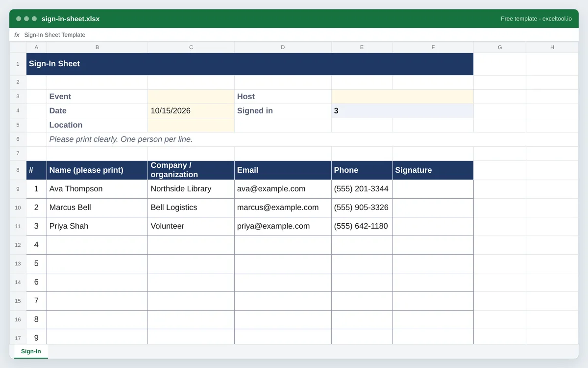Viewport: 588px width, 368px height.
Task: Select the Marcus Bell name cell
Action: click(x=97, y=208)
